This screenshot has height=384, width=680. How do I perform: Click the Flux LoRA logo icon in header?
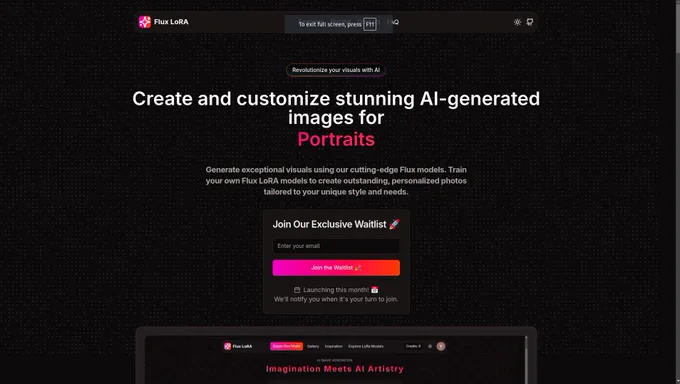pyautogui.click(x=144, y=22)
